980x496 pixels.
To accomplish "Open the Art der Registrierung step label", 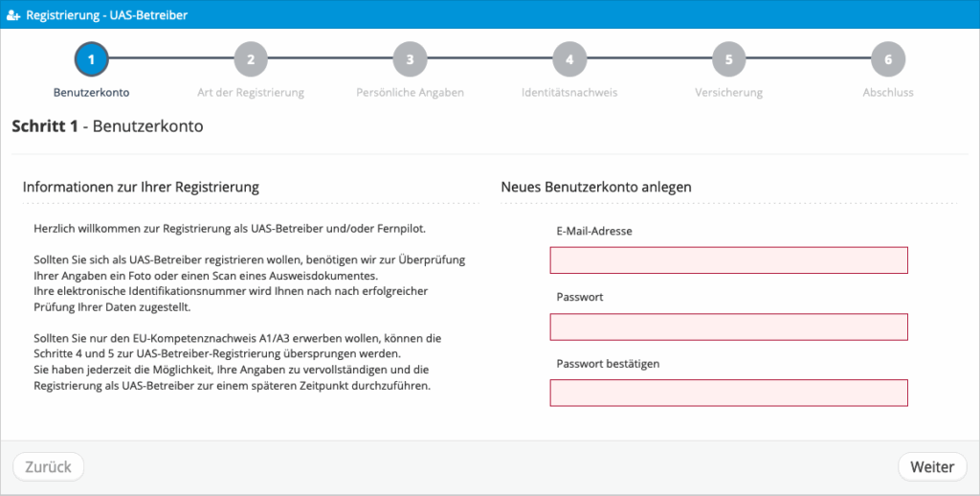I will click(x=251, y=93).
